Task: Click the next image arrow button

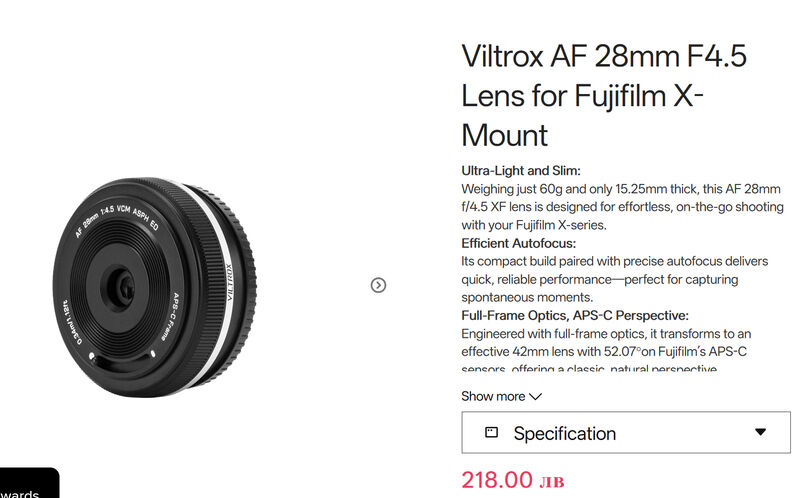Action: point(378,285)
